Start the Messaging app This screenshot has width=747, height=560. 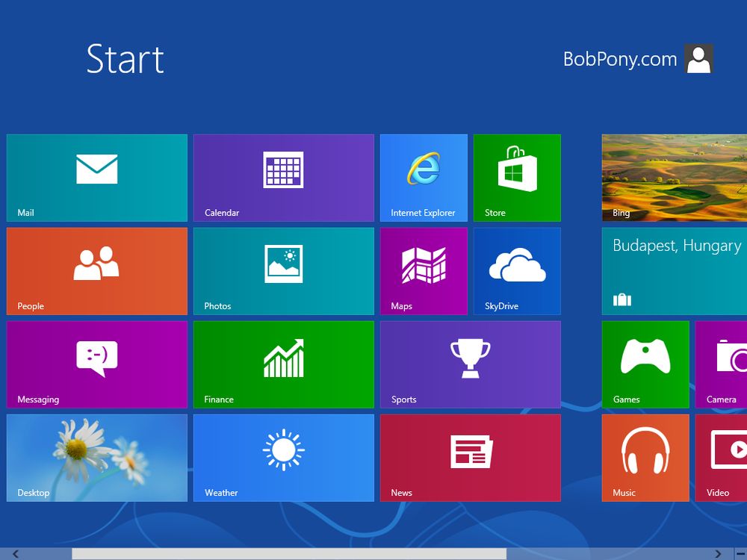96,364
